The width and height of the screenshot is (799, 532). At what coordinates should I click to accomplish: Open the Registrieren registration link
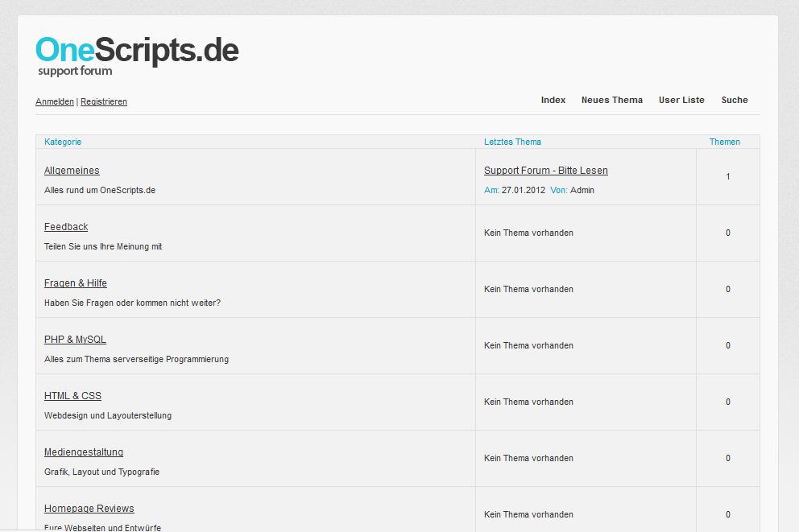pos(103,101)
